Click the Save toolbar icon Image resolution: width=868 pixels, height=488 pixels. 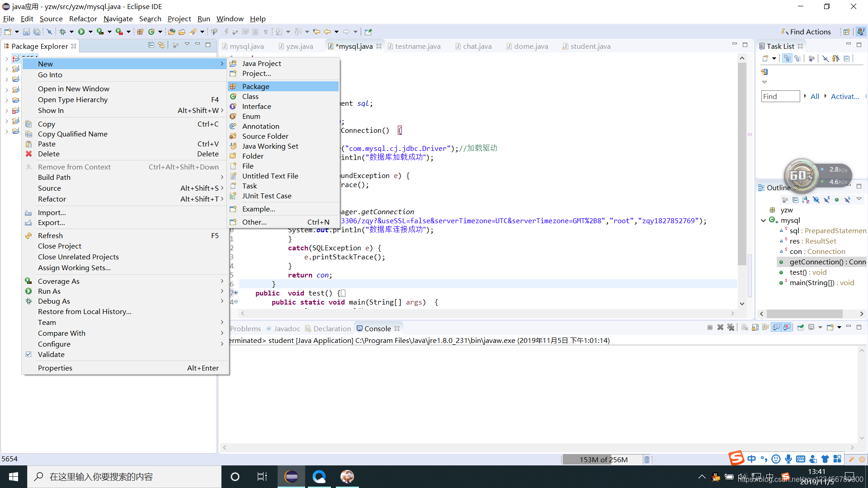[26, 32]
